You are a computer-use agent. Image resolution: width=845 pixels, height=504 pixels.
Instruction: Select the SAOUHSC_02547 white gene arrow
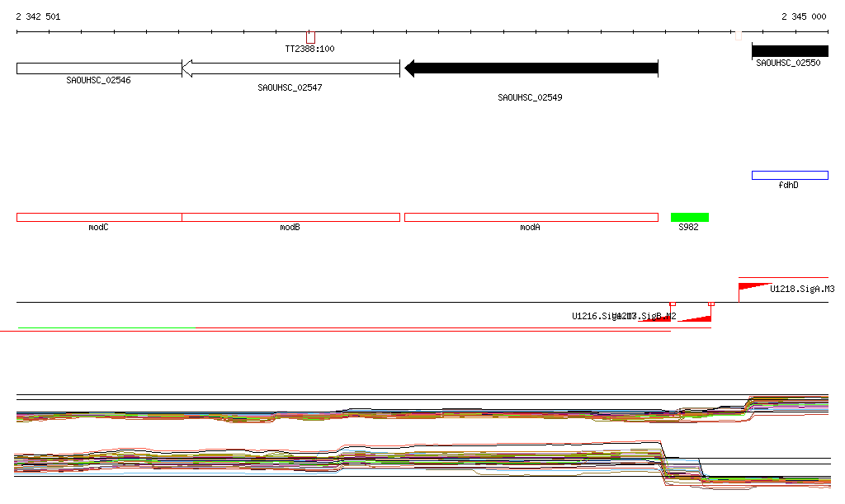(x=291, y=68)
